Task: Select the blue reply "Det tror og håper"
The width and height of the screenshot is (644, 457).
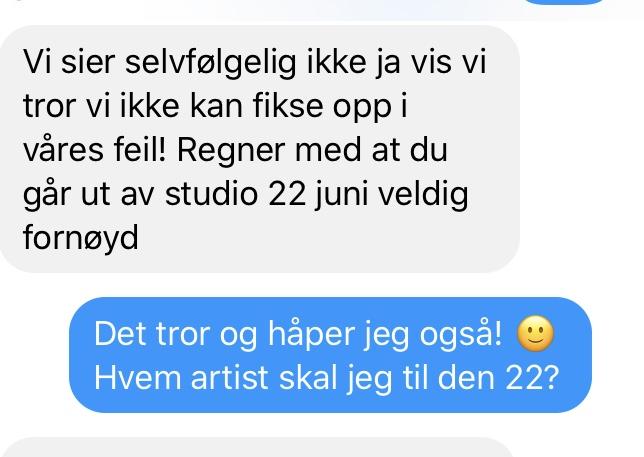Action: click(330, 355)
